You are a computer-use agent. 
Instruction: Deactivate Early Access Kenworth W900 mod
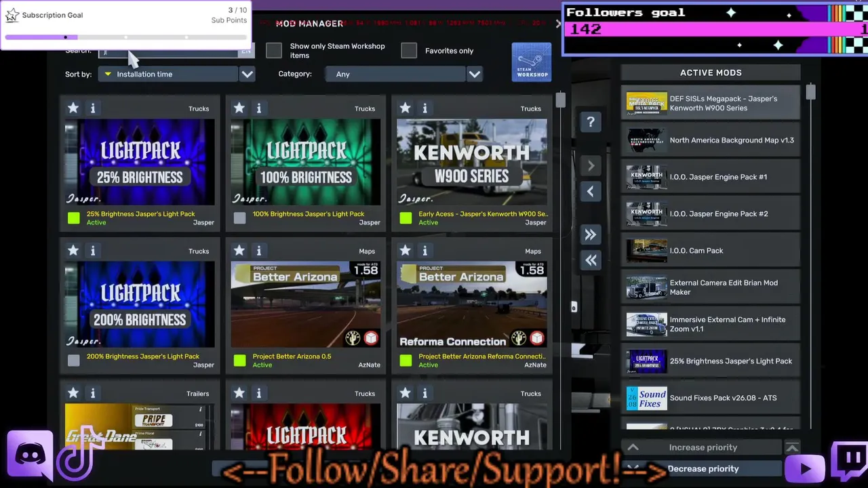pyautogui.click(x=406, y=218)
